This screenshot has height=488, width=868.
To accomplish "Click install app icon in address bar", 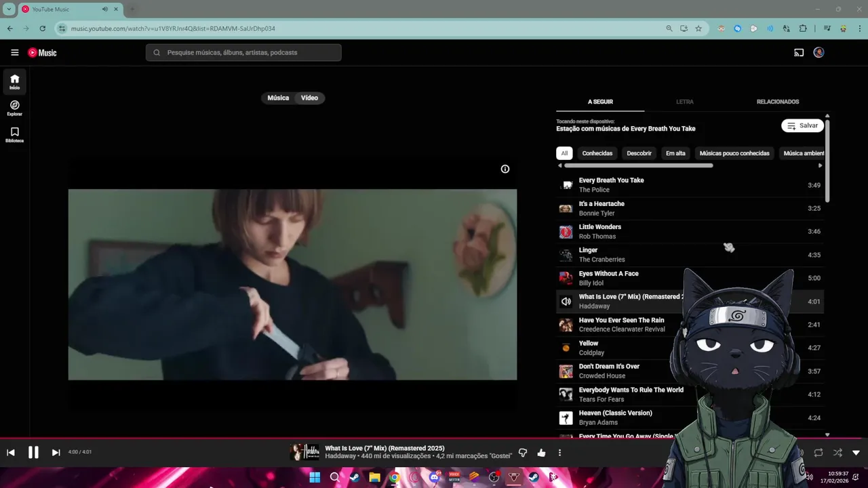I will click(x=684, y=28).
